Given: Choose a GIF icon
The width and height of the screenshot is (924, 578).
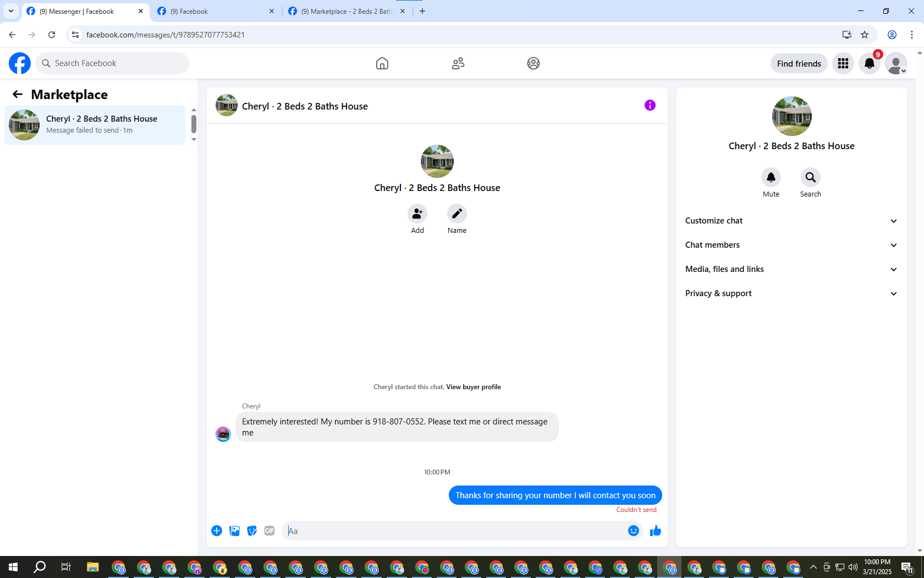Looking at the screenshot, I should (x=269, y=531).
